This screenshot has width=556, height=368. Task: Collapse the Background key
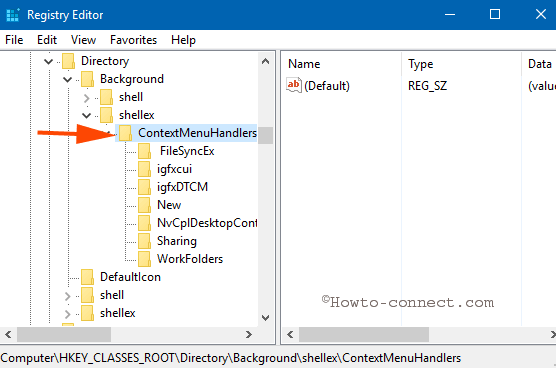[67, 80]
